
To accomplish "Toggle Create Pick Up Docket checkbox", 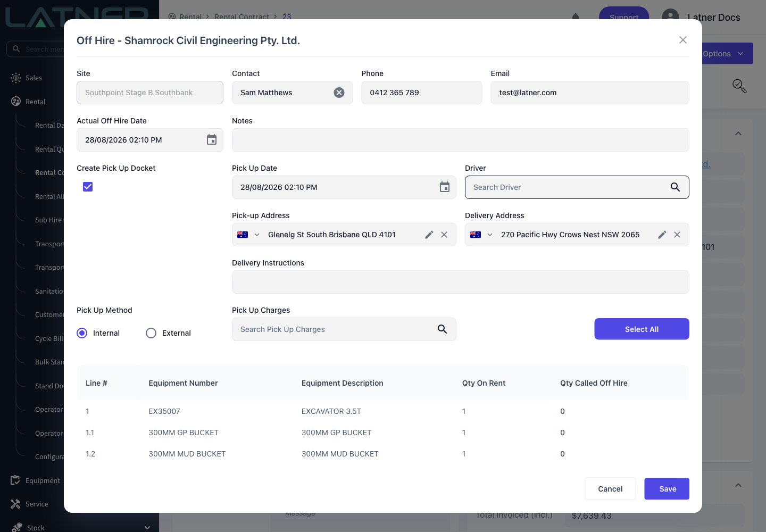I will tap(88, 187).
